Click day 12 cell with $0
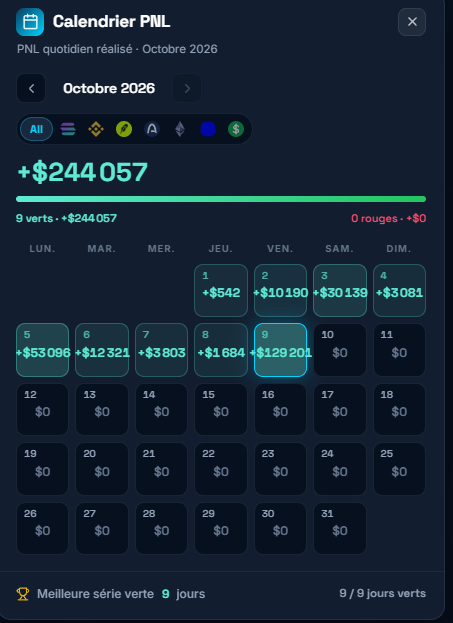The height and width of the screenshot is (623, 453). click(43, 409)
